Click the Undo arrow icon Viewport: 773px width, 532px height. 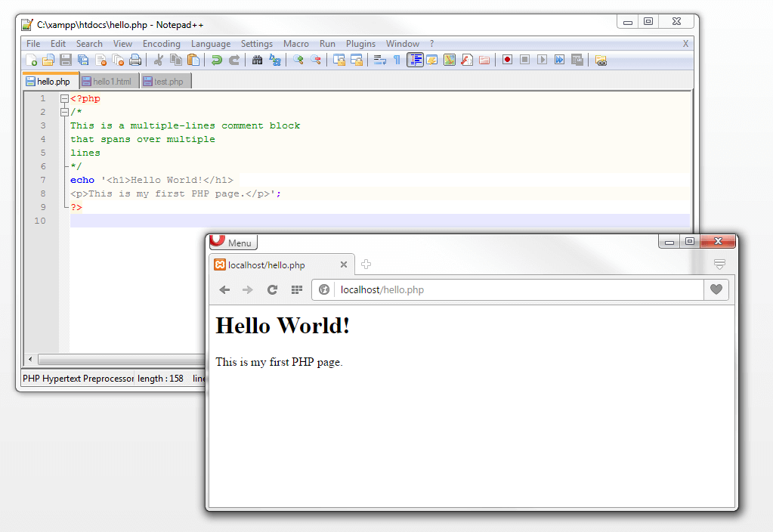click(217, 60)
